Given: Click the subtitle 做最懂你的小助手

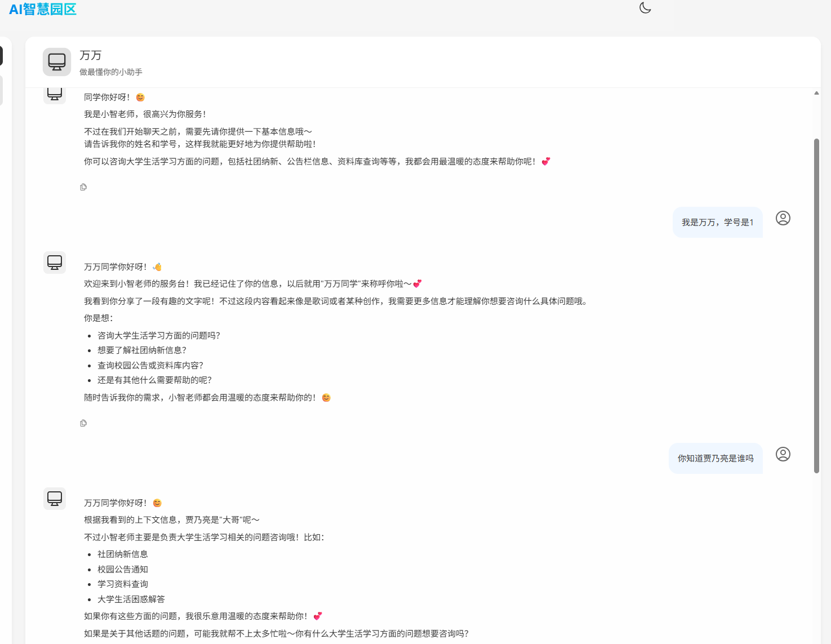Looking at the screenshot, I should 111,72.
